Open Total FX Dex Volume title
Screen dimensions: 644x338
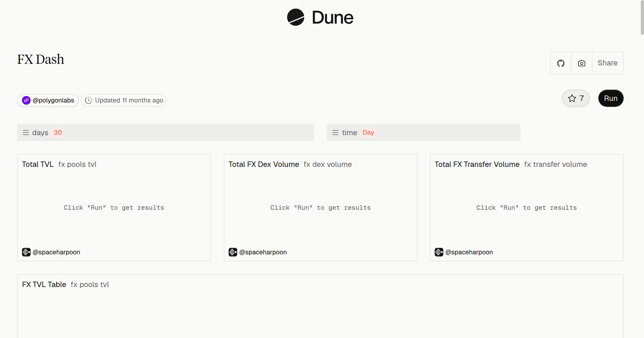pyautogui.click(x=264, y=164)
